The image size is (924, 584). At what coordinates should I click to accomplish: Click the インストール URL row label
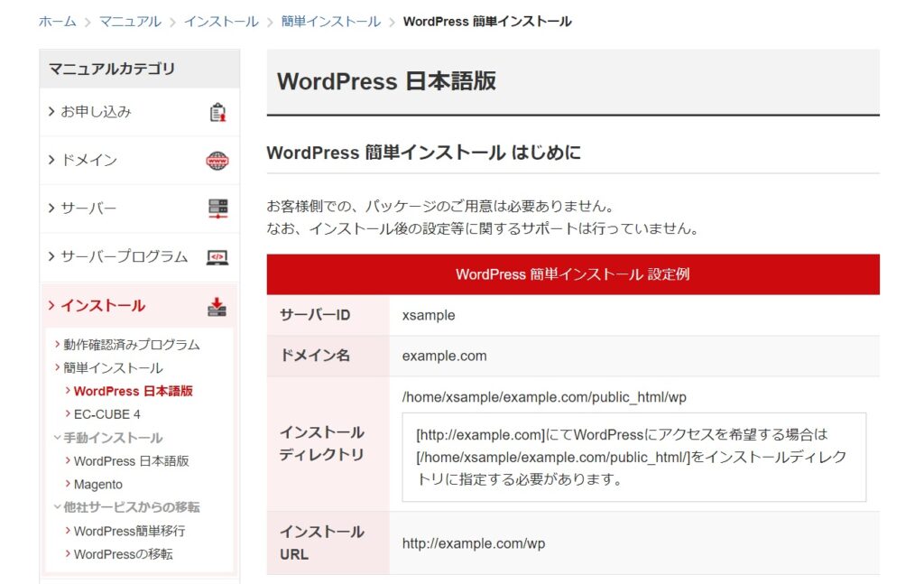coord(322,542)
